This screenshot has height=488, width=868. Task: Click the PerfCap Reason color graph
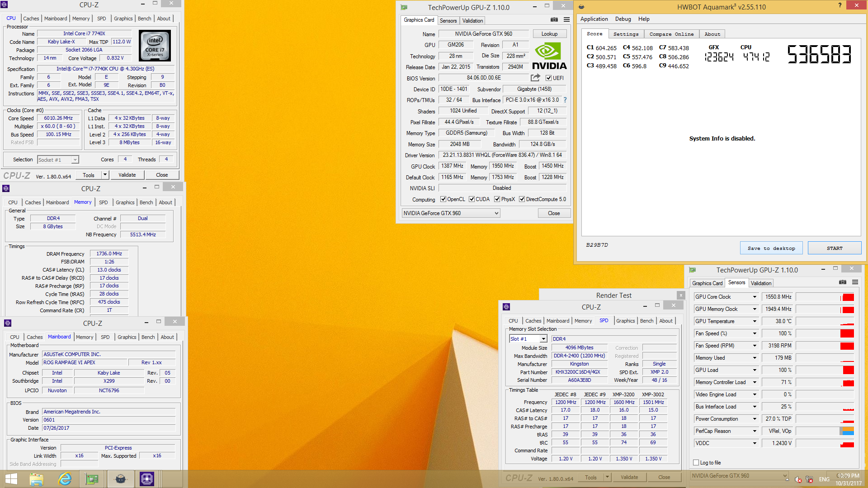click(825, 431)
